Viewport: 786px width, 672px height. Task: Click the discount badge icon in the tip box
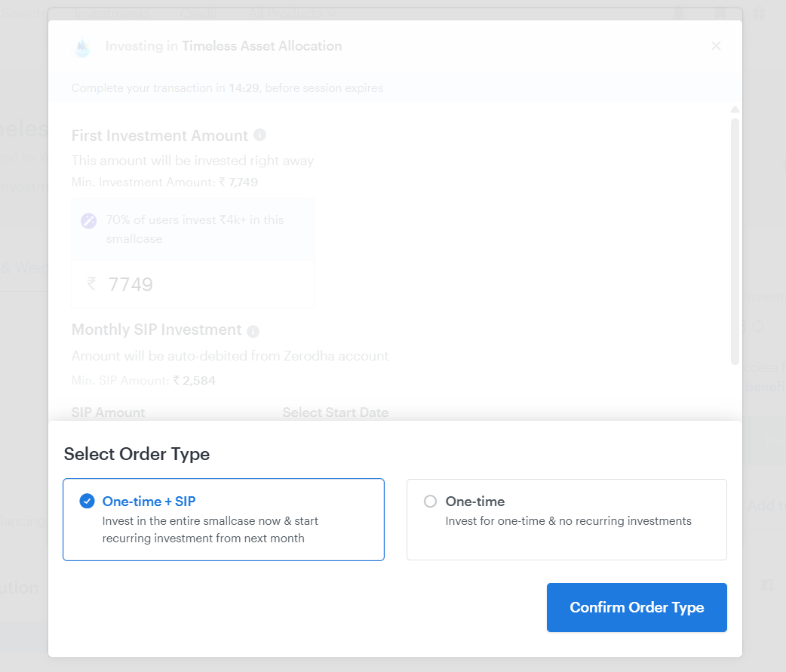88,221
